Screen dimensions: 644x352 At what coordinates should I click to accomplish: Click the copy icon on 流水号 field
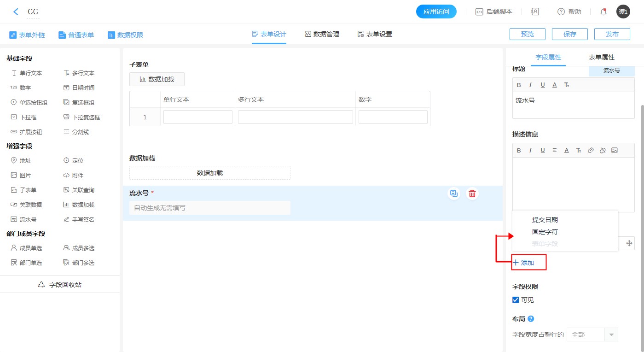[x=454, y=194]
